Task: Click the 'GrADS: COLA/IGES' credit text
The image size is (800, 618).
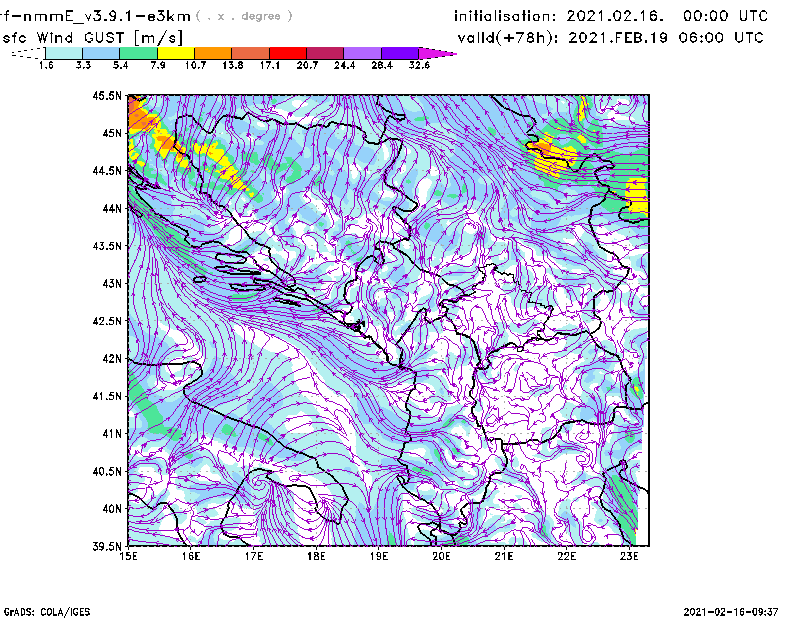Action: (46, 612)
